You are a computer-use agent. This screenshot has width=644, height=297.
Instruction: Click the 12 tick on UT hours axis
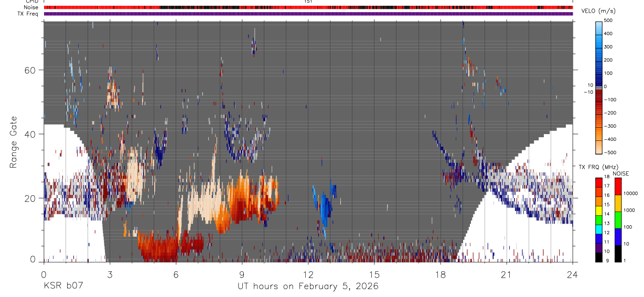point(308,274)
